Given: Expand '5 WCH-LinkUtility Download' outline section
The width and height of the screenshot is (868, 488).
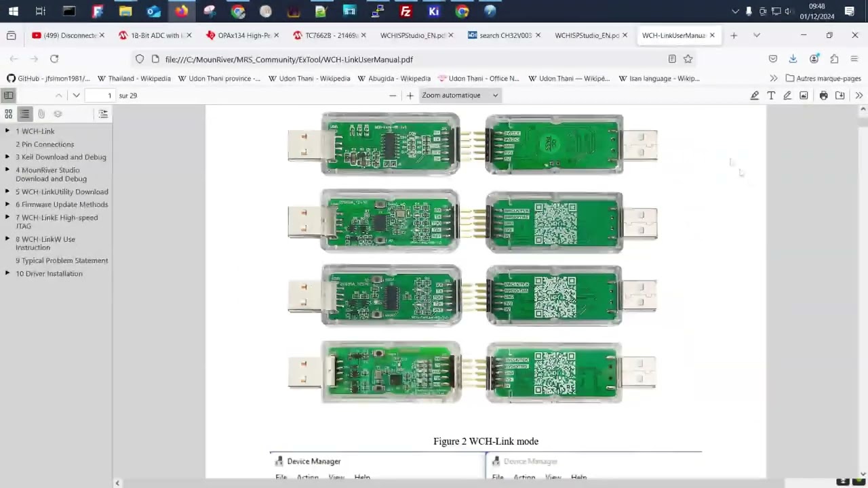Looking at the screenshot, I should pyautogui.click(x=7, y=191).
